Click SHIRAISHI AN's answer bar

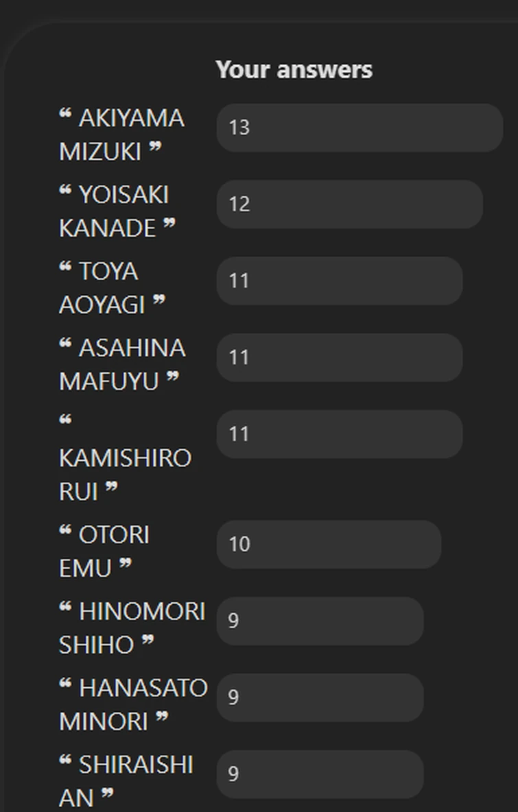320,774
